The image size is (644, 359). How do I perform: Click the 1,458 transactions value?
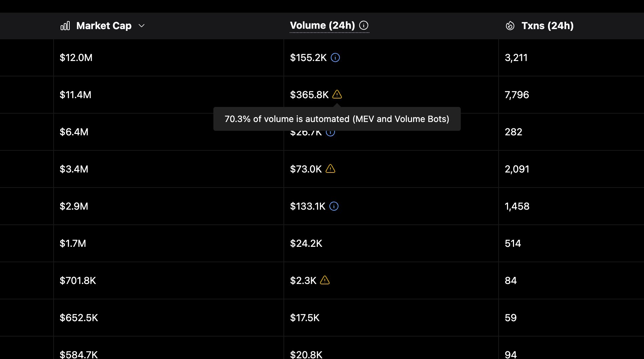tap(517, 206)
